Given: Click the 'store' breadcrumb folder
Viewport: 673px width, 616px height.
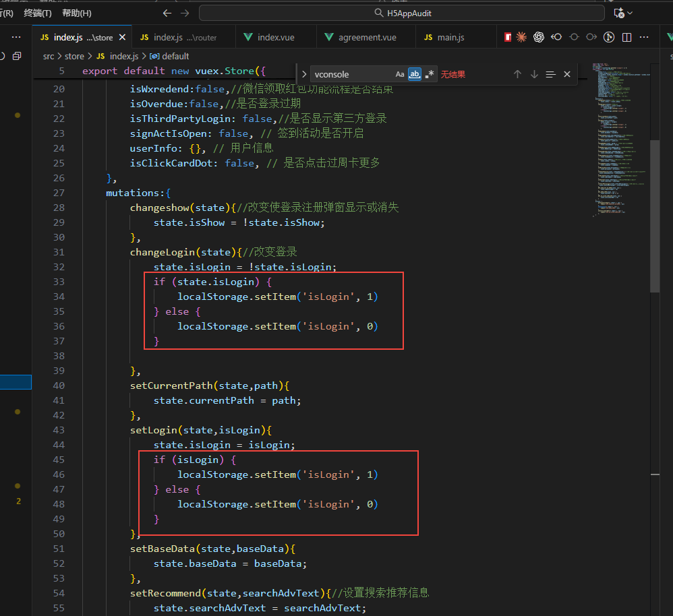Looking at the screenshot, I should tap(74, 56).
